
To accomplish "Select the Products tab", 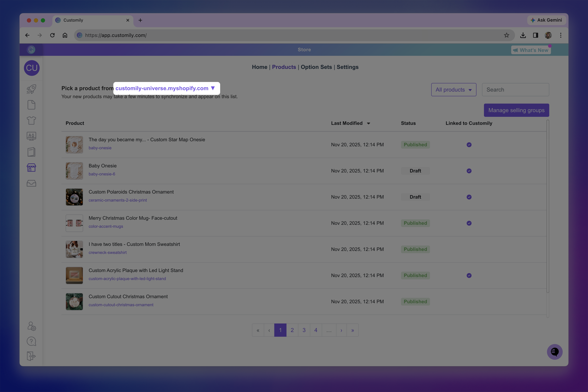I will coord(284,67).
